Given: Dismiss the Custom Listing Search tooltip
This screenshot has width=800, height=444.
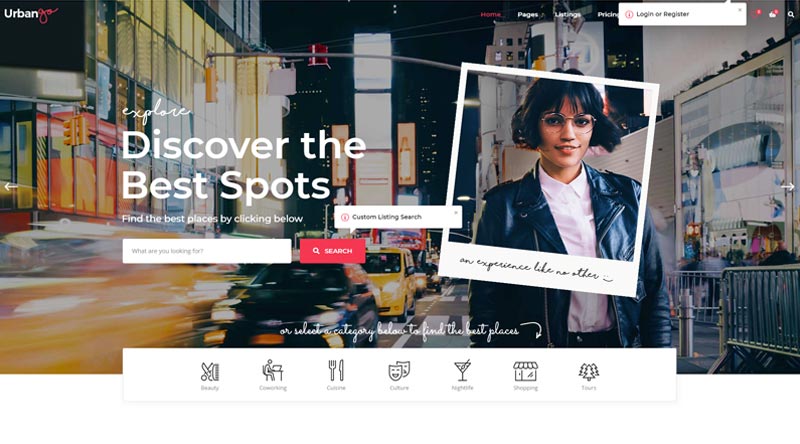Looking at the screenshot, I should pos(456,212).
